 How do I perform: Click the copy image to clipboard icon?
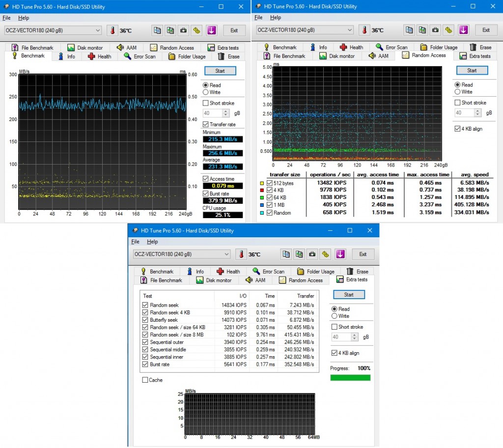point(170,30)
